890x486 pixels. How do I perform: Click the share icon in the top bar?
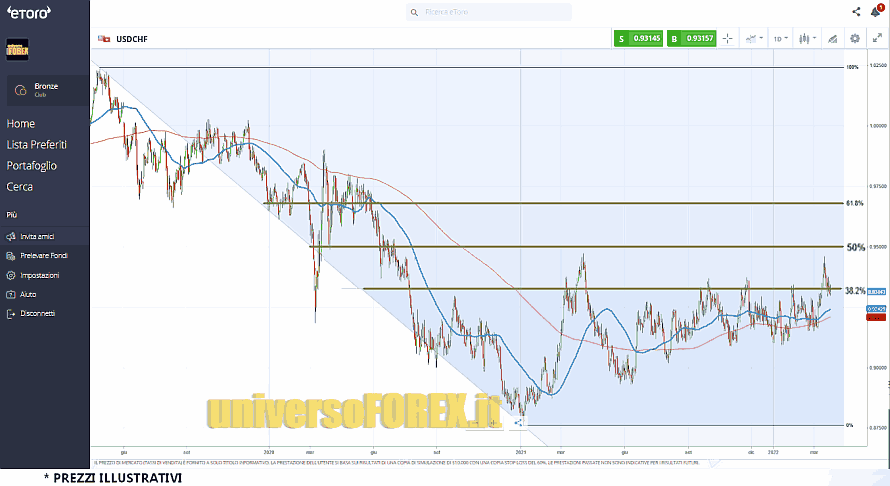tap(856, 12)
